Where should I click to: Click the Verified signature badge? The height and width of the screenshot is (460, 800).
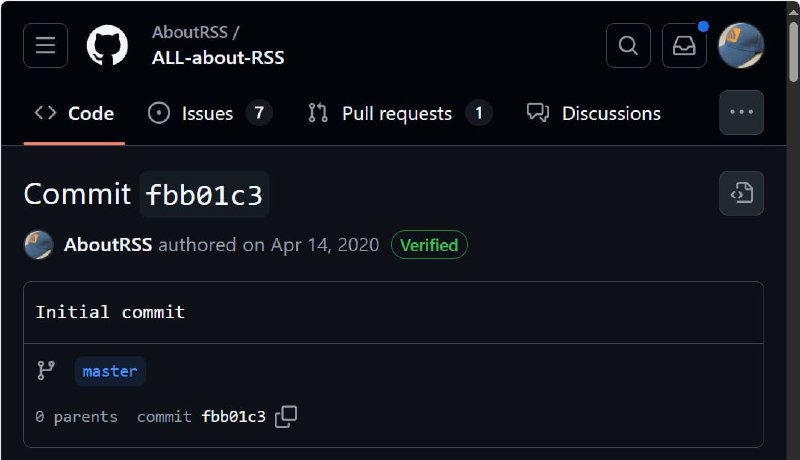click(x=429, y=245)
